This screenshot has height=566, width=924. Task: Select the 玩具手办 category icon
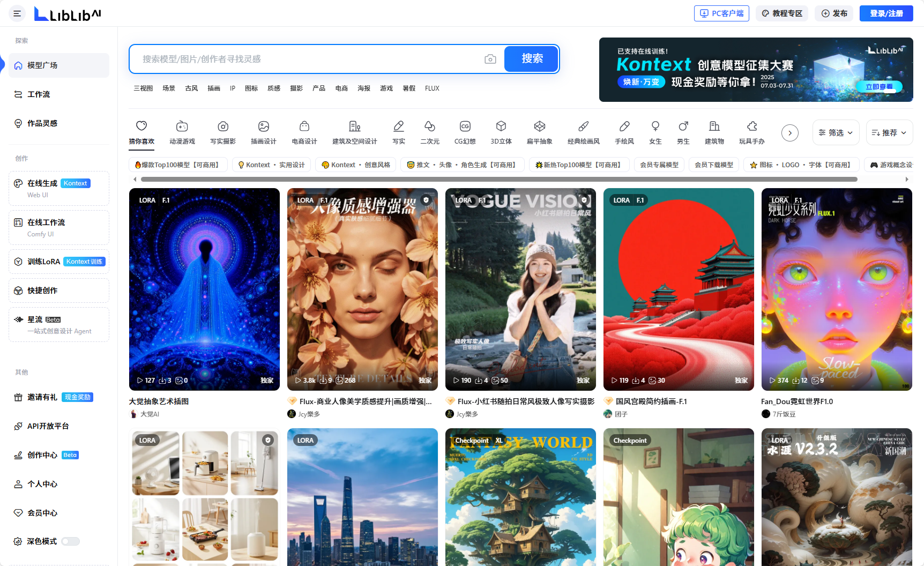pyautogui.click(x=752, y=132)
